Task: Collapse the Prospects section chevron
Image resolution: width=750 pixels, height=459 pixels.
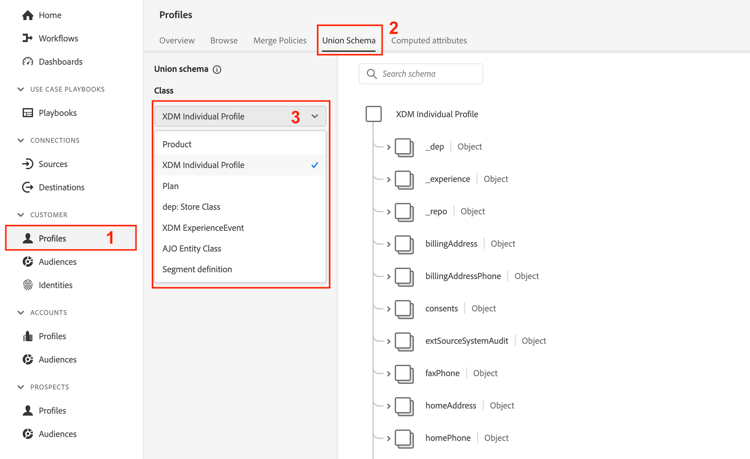Action: pyautogui.click(x=21, y=387)
